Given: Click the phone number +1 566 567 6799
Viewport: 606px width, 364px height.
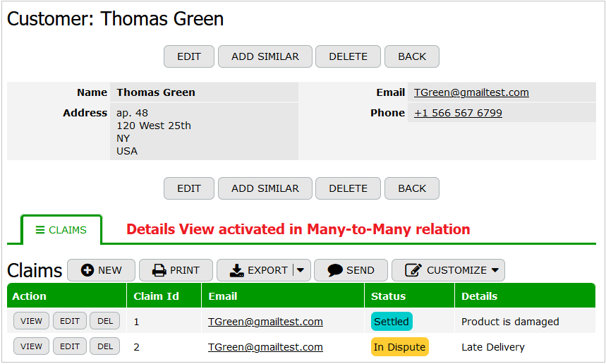Looking at the screenshot, I should (x=458, y=113).
